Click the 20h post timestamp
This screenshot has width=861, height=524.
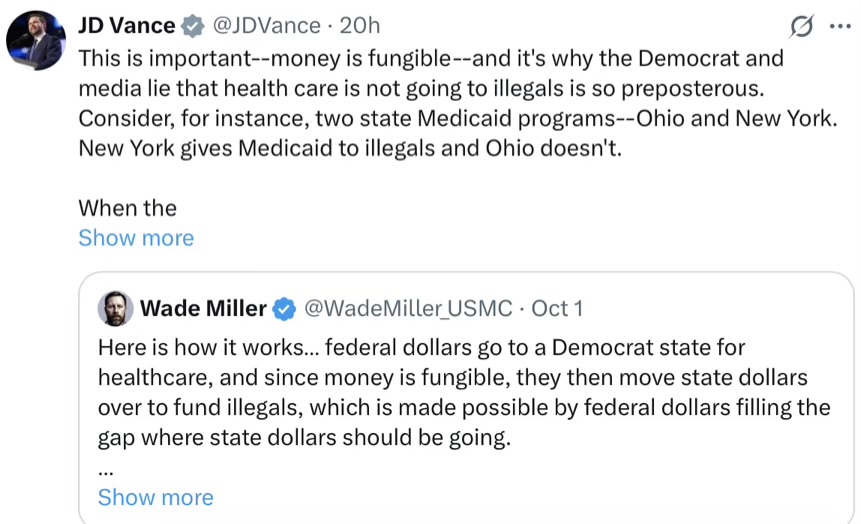tap(360, 25)
